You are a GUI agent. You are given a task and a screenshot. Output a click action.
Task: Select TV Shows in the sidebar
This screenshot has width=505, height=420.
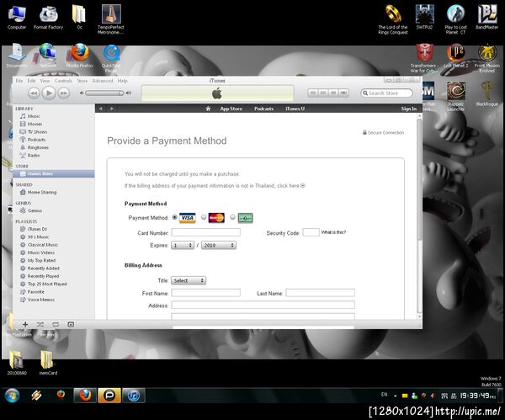(x=37, y=132)
